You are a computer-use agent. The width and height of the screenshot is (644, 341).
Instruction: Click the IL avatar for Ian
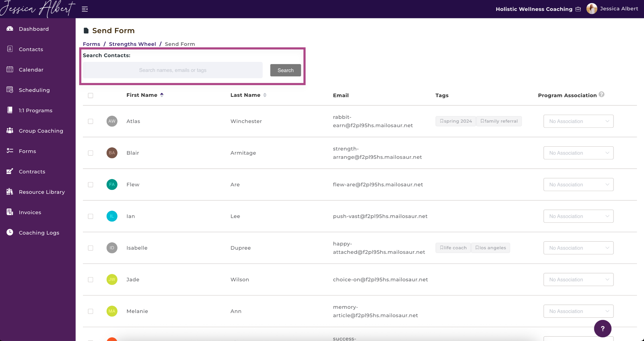click(112, 216)
